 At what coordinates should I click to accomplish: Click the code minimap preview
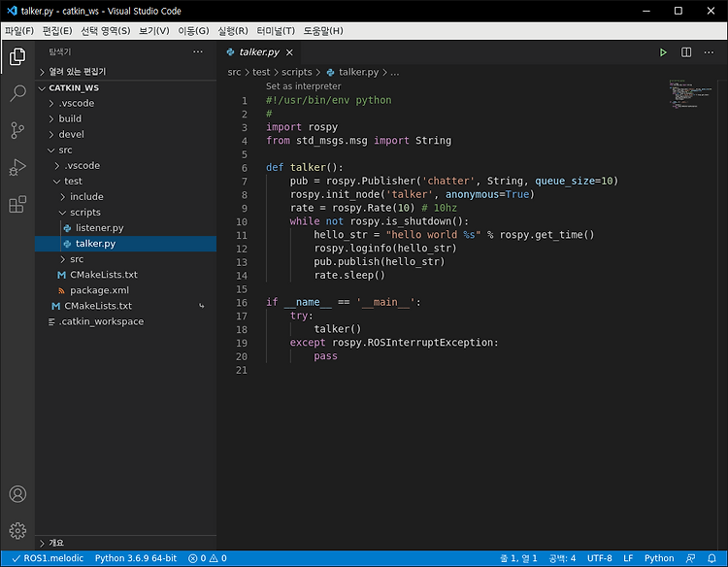point(690,94)
